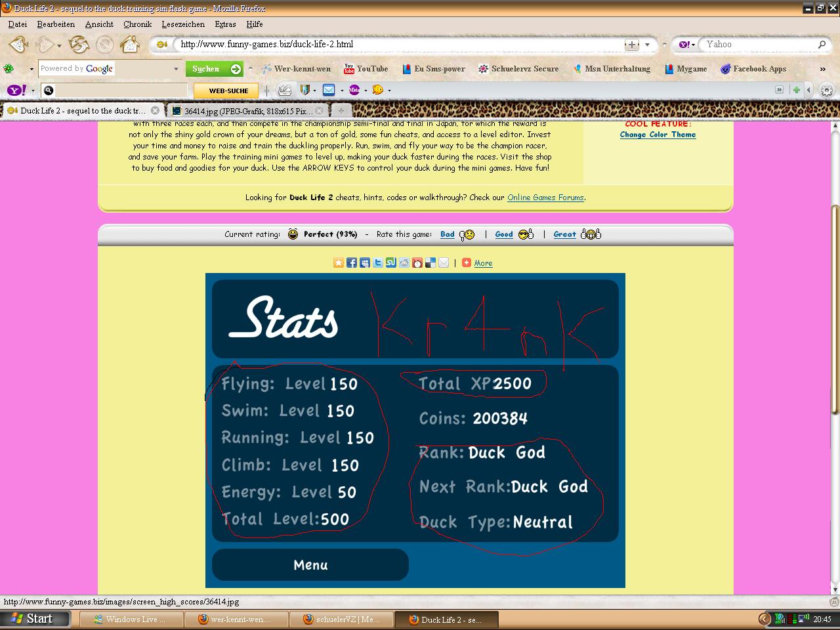Open the Bearbeiten menu
This screenshot has width=840, height=630.
[x=56, y=24]
